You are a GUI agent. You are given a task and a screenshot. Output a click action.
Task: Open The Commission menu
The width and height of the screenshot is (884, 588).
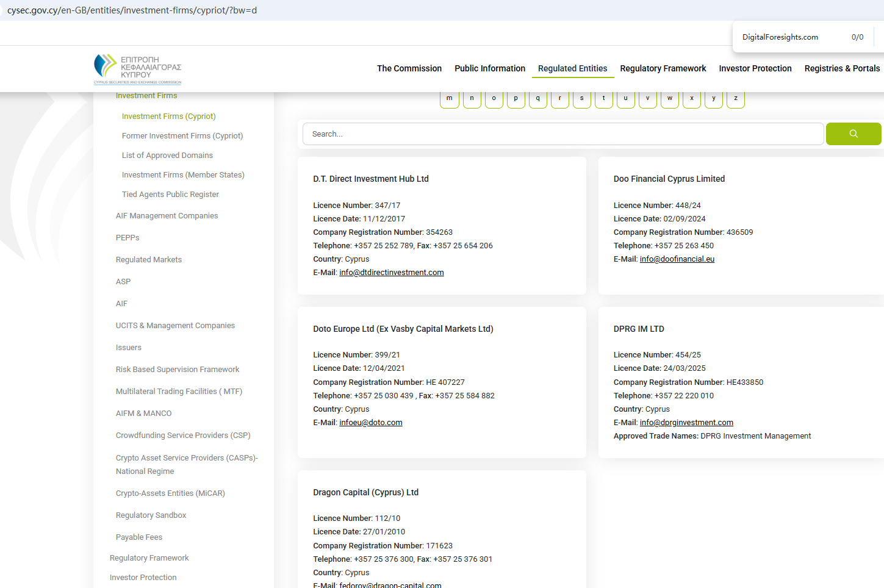point(409,68)
